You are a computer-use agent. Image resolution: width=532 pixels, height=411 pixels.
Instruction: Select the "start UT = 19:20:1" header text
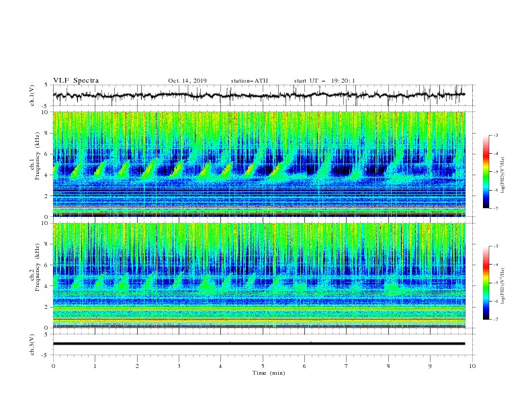(x=324, y=81)
